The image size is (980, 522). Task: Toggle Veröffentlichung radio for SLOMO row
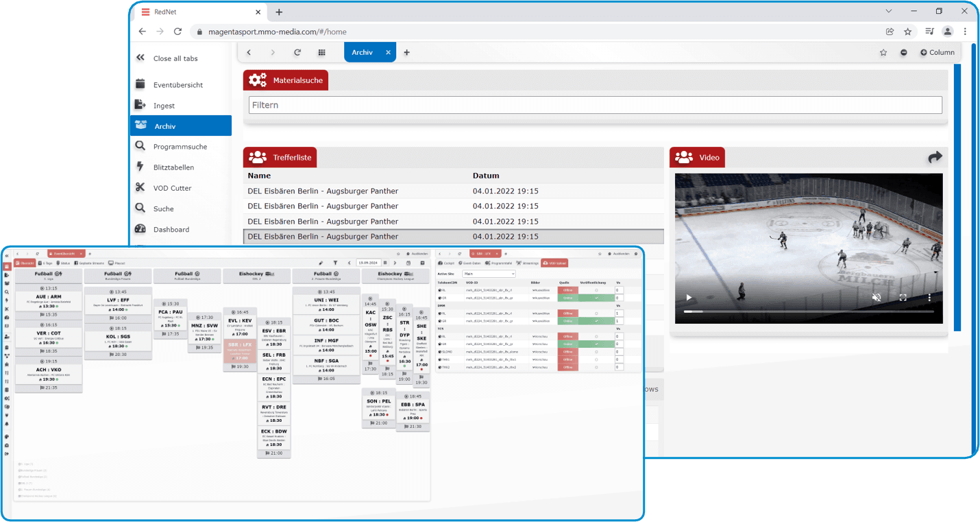tap(596, 352)
